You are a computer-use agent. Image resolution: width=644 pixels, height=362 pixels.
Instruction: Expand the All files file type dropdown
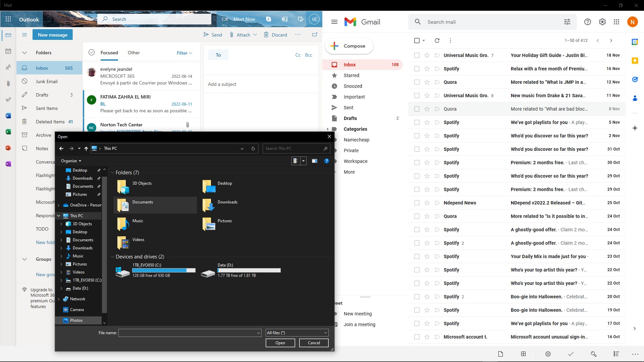pos(324,333)
